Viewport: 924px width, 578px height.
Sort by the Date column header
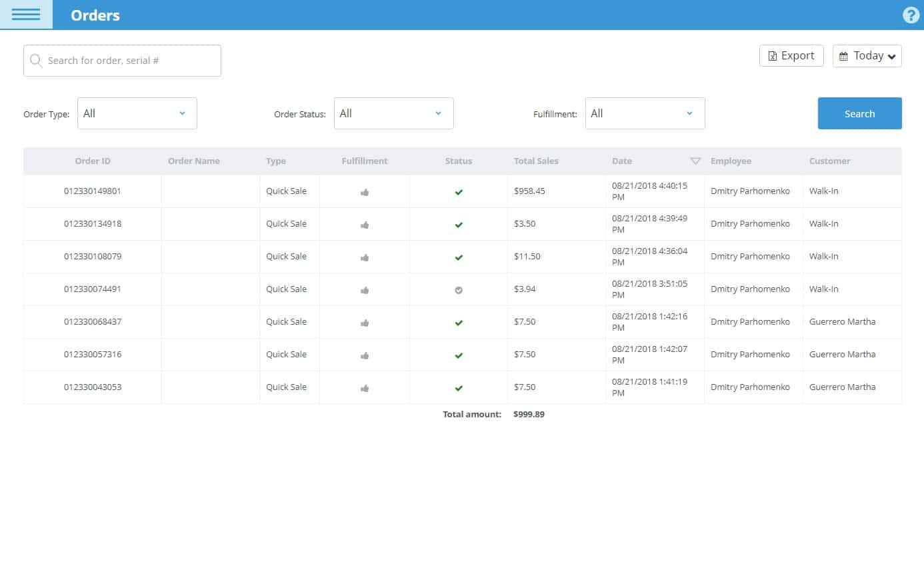(622, 161)
